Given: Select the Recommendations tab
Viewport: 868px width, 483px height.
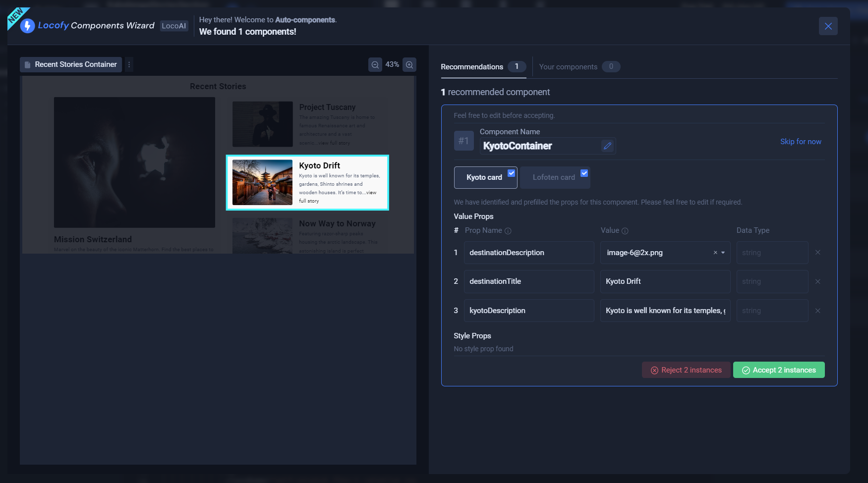Looking at the screenshot, I should click(x=472, y=66).
